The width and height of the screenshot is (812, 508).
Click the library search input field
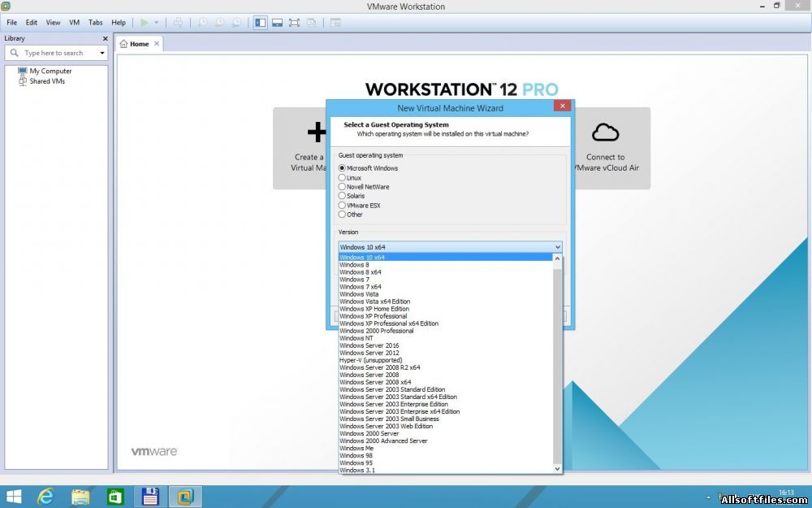(x=57, y=53)
